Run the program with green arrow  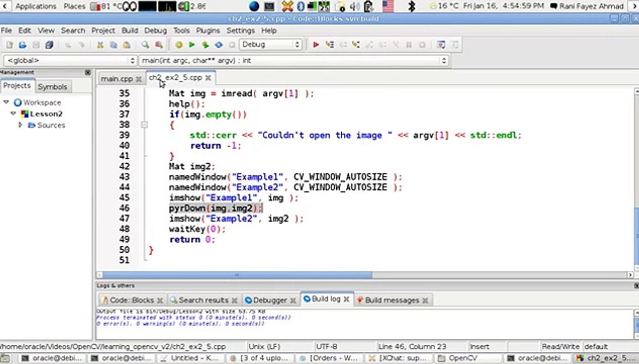coord(192,45)
